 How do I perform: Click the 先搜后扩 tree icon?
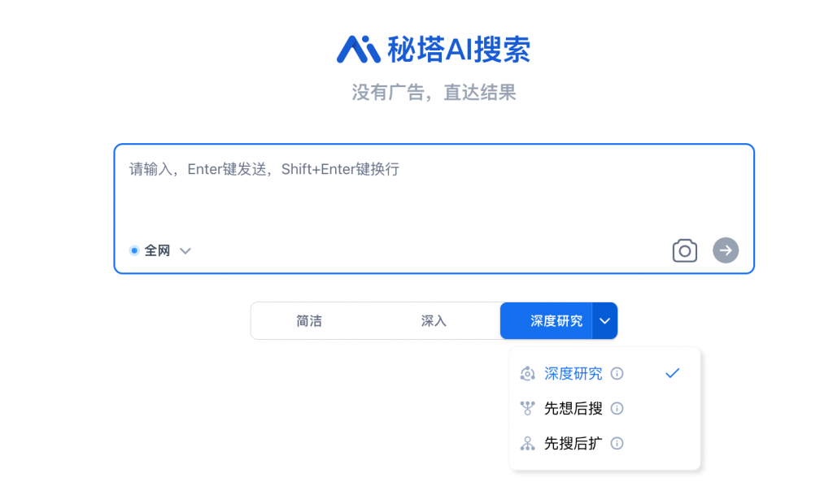(x=527, y=444)
